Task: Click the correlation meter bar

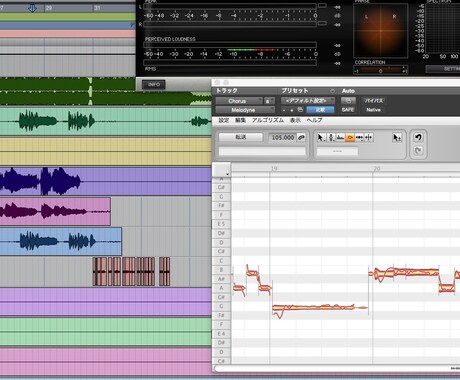Action: (x=380, y=70)
